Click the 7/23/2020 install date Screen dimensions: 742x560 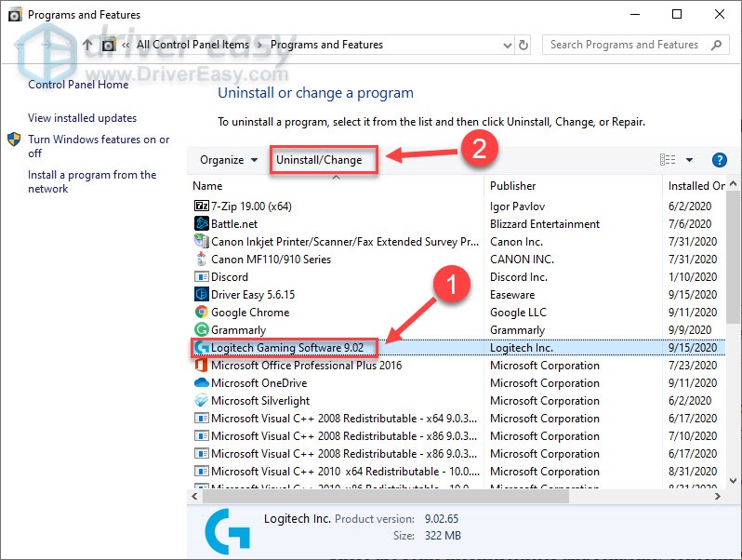pyautogui.click(x=693, y=365)
